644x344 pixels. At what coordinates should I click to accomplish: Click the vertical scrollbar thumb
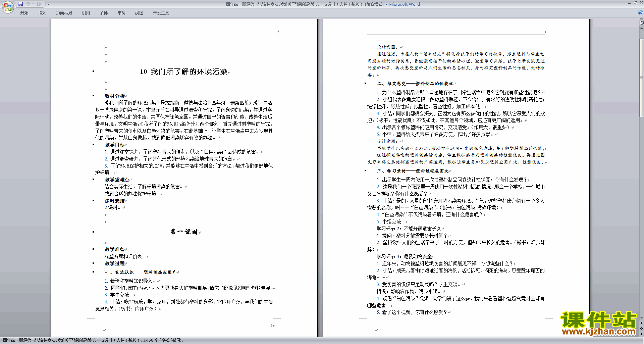pyautogui.click(x=641, y=78)
